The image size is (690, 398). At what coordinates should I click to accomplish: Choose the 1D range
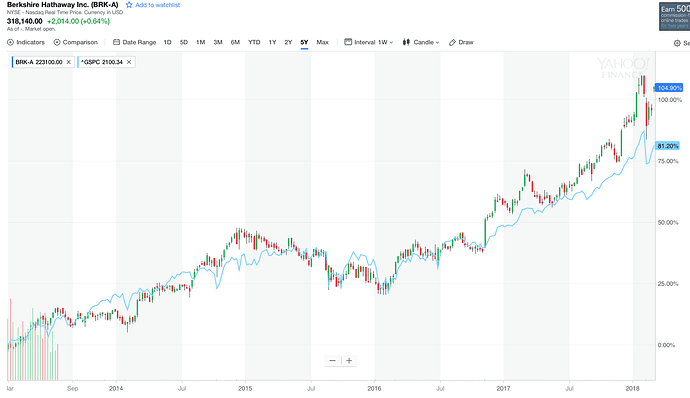pos(167,42)
